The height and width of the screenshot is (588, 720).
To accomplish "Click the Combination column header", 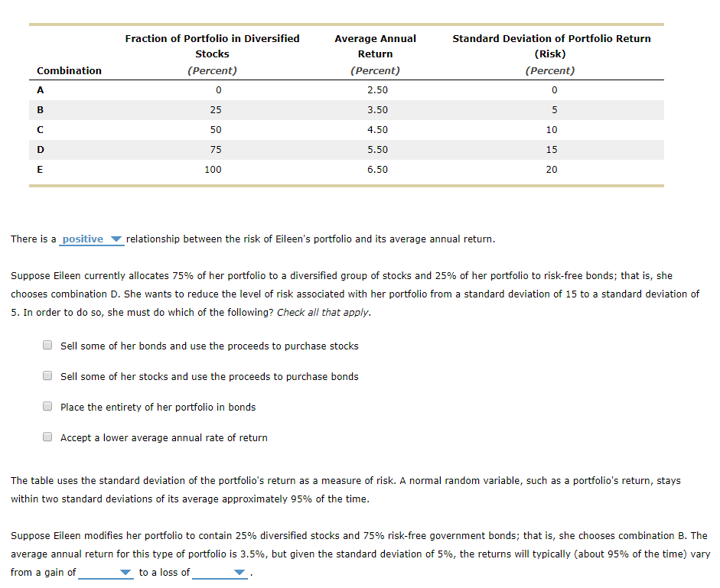I will click(x=69, y=70).
